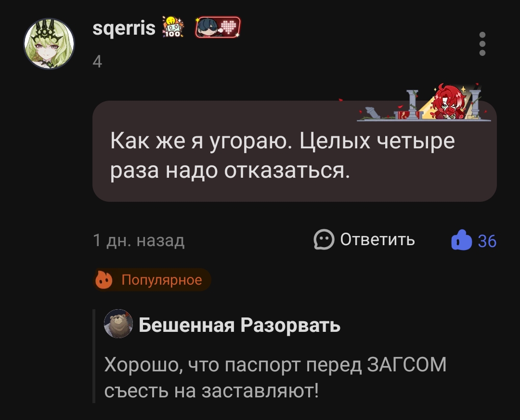
Task: Open the quoted ЗАГСОМ reply text
Action: [275, 377]
